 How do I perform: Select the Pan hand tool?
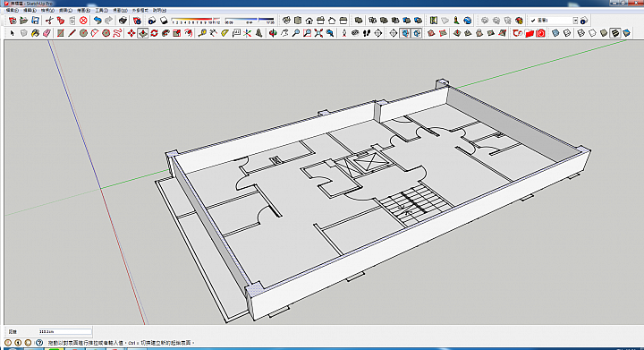click(284, 33)
